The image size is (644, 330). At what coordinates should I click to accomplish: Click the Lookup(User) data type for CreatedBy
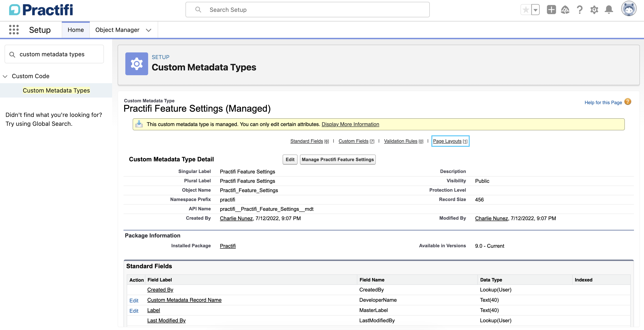click(495, 289)
